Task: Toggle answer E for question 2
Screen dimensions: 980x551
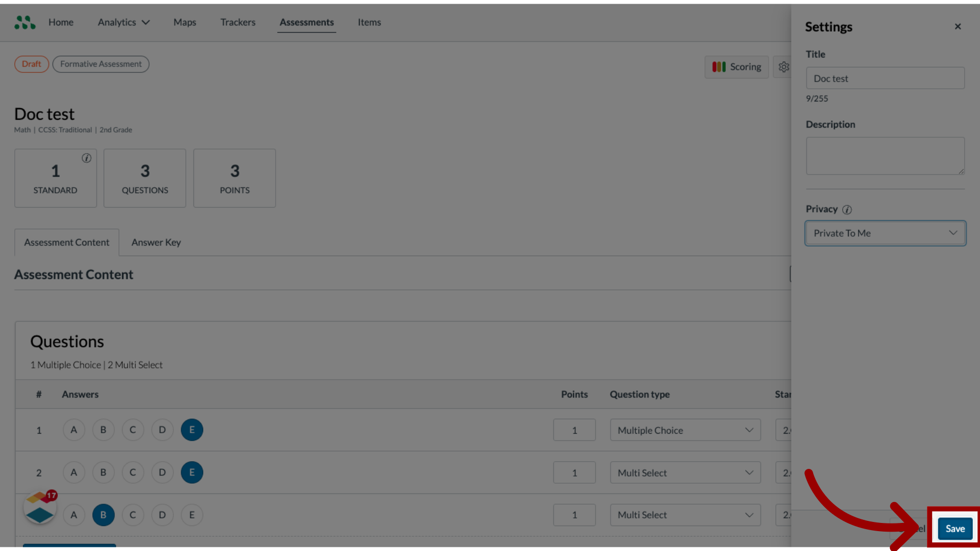Action: pos(192,472)
